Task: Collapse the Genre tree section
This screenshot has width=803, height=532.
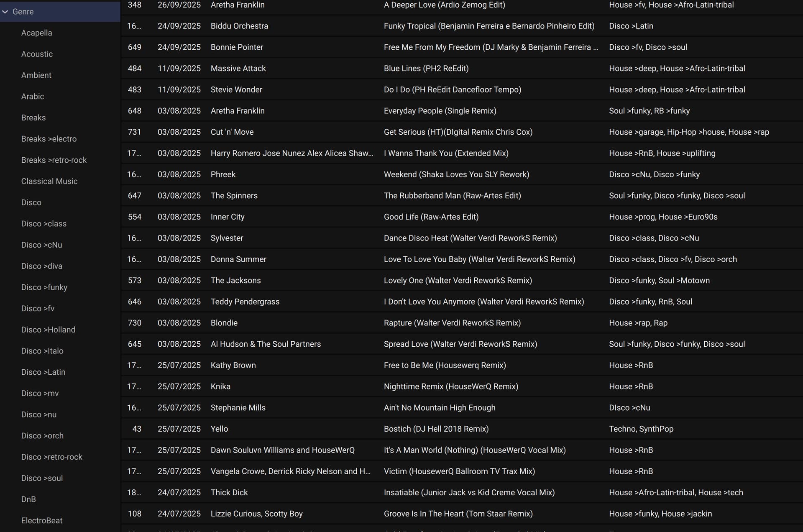Action: (x=5, y=12)
